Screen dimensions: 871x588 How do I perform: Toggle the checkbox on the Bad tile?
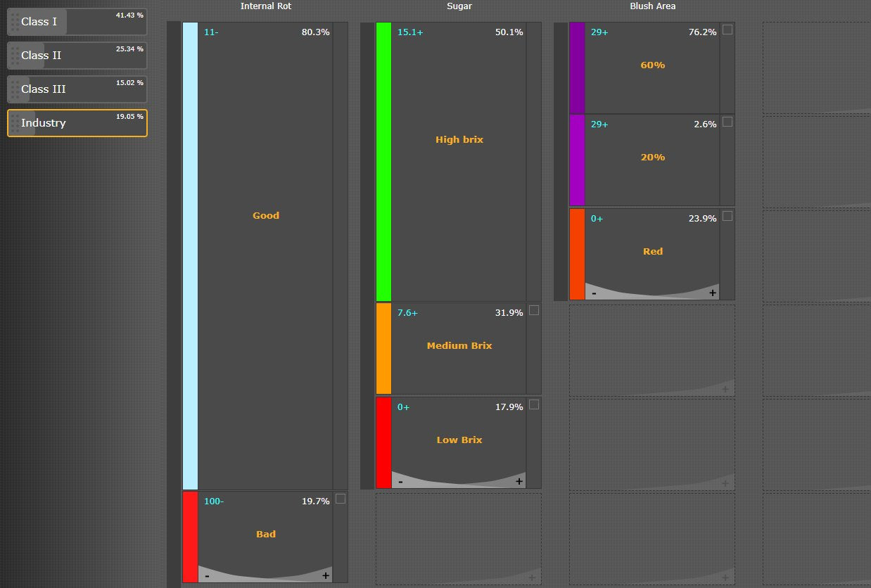click(341, 499)
